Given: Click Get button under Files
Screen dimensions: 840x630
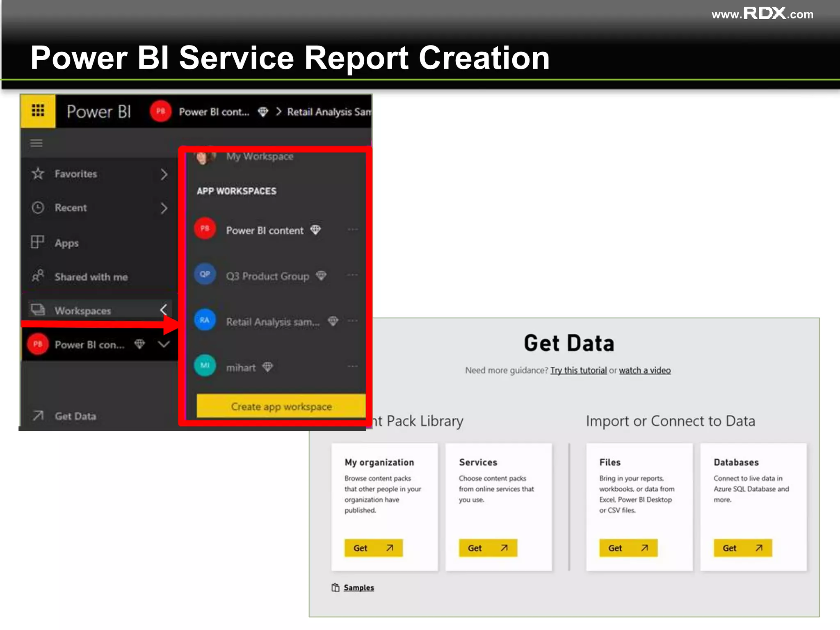Looking at the screenshot, I should pos(628,548).
